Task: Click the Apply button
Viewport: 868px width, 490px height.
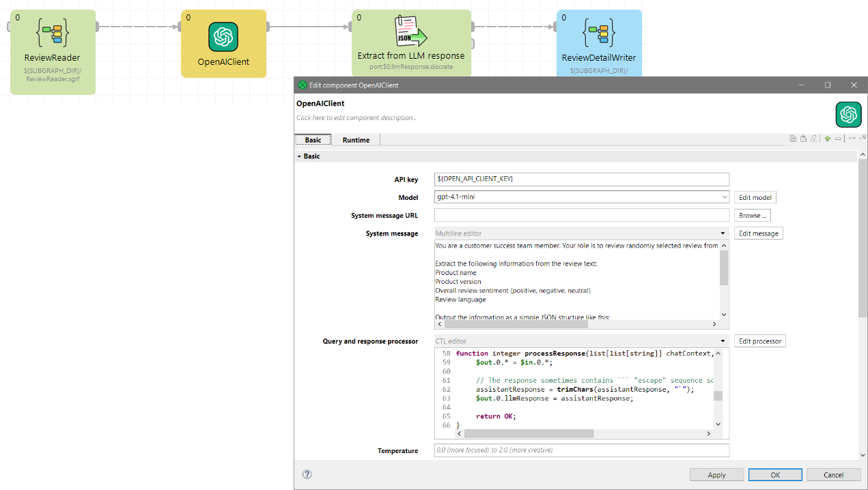Action: coord(716,475)
